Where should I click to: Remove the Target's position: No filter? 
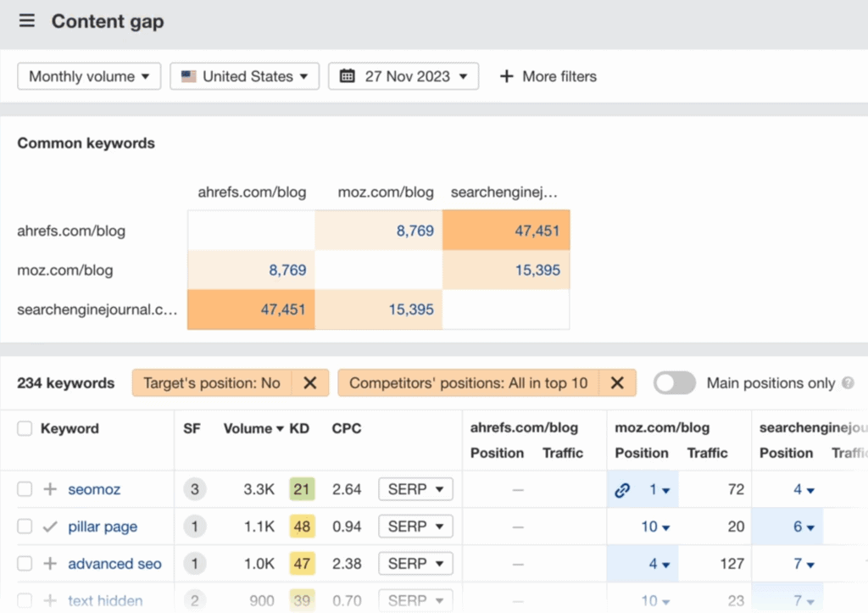[310, 382]
